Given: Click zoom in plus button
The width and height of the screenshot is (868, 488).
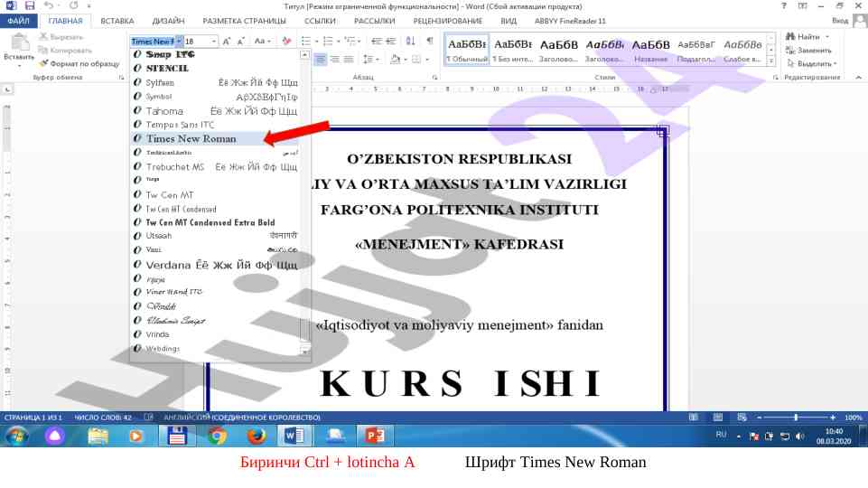Looking at the screenshot, I should (833, 418).
